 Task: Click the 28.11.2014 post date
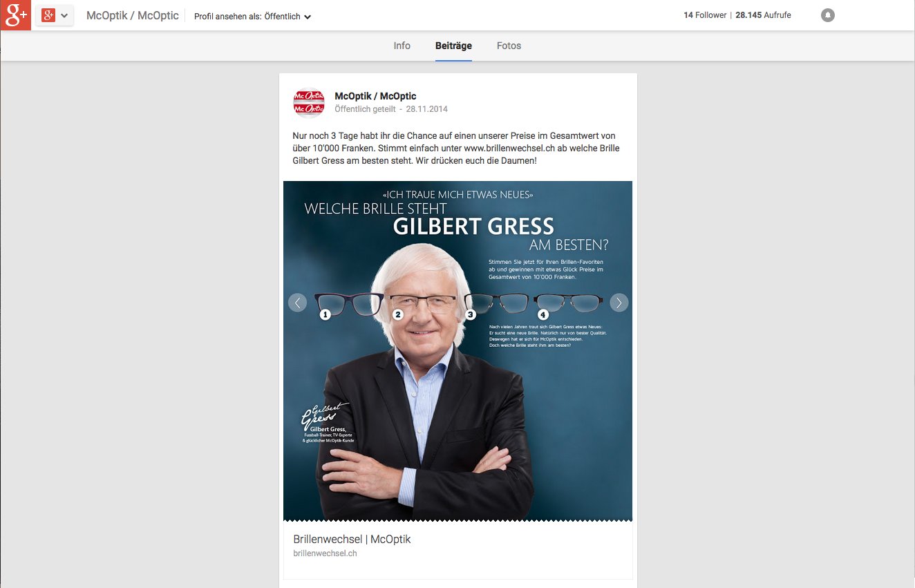427,109
